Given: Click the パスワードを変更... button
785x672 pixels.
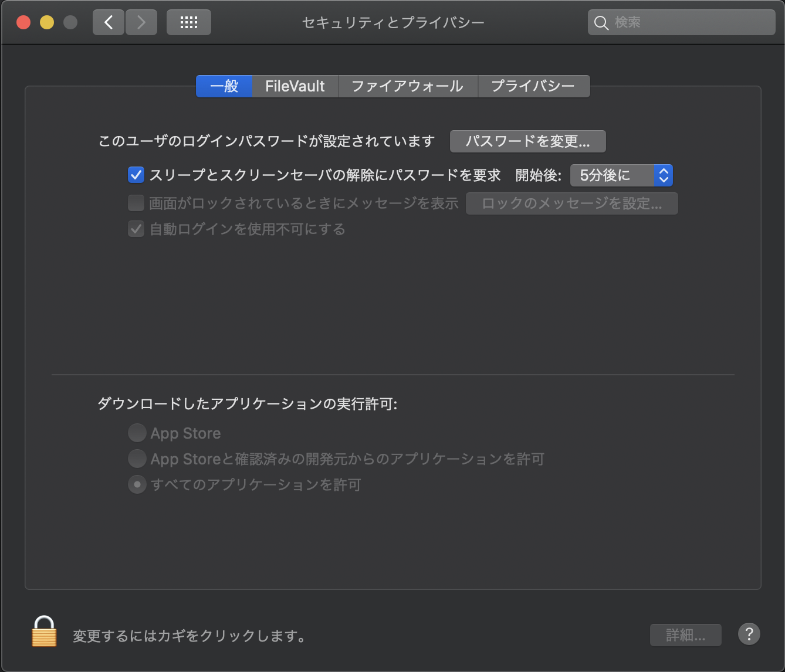Looking at the screenshot, I should click(x=527, y=141).
